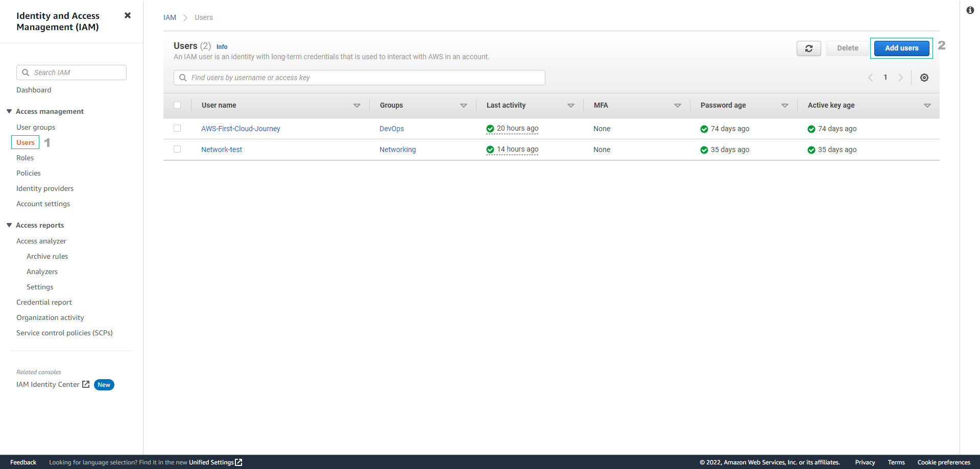Screen dimensions: 980x469
Task: Click green check for AWS-First-Cloud-Journey last activity
Action: (490, 129)
